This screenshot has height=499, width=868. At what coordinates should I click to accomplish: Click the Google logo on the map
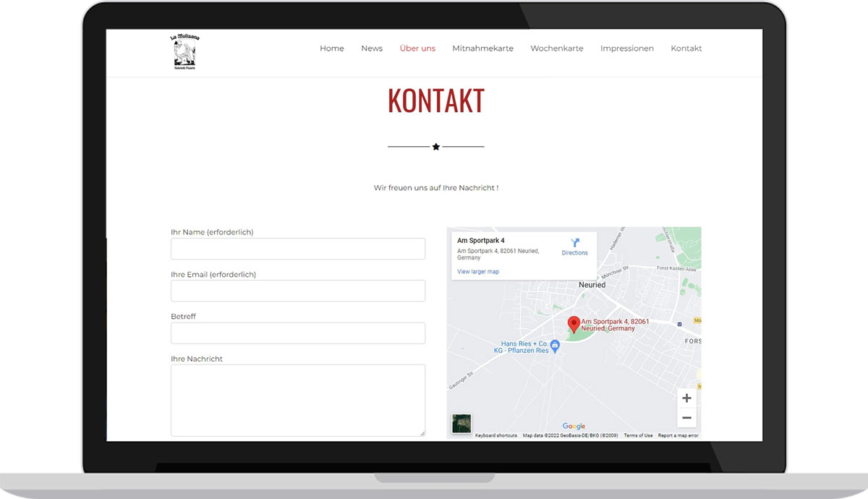[574, 427]
